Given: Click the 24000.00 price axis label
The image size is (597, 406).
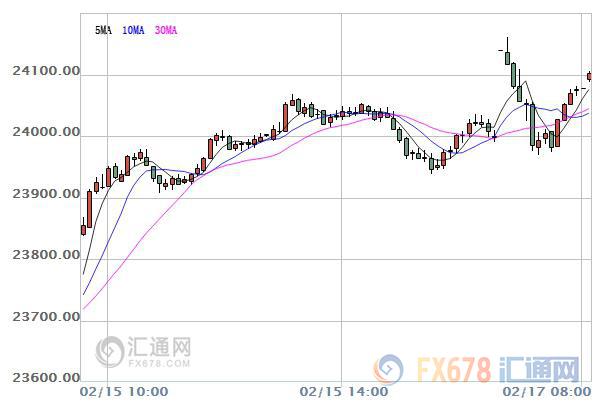Looking at the screenshot, I should click(46, 132).
